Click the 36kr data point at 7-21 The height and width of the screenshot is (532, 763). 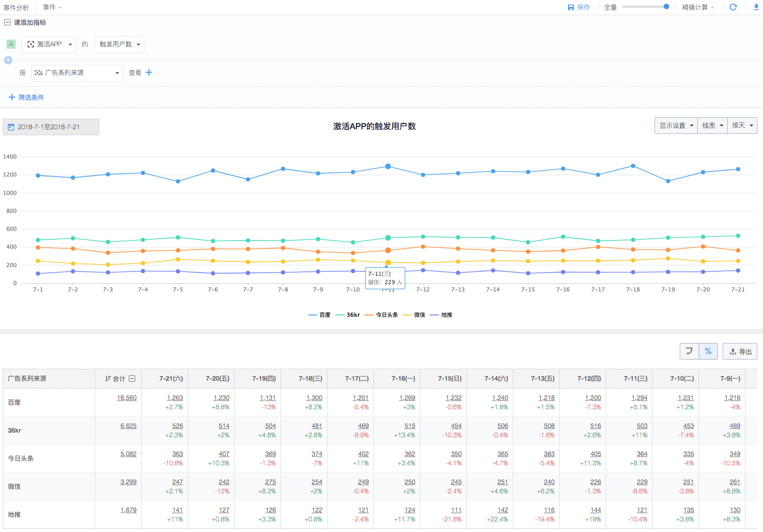738,236
